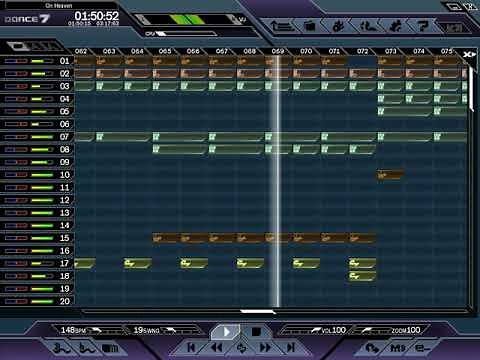
Task: Start playback with the play button
Action: [226, 332]
